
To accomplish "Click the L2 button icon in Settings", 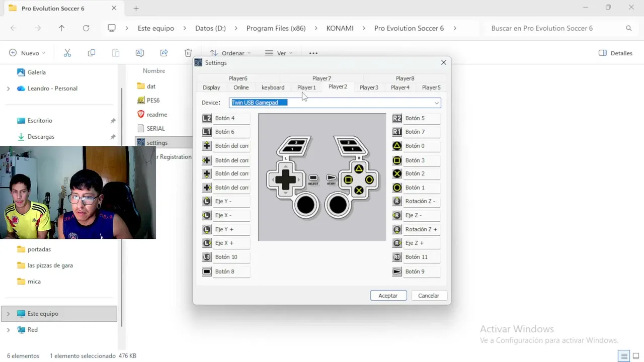I will pyautogui.click(x=207, y=118).
